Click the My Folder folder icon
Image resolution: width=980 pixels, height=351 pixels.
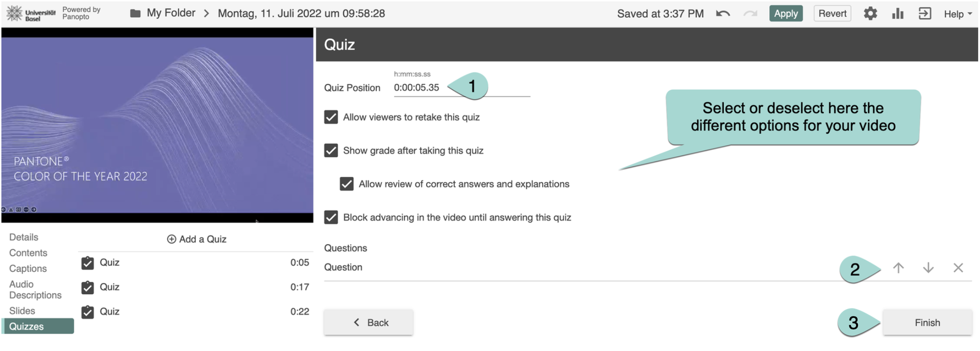coord(135,13)
